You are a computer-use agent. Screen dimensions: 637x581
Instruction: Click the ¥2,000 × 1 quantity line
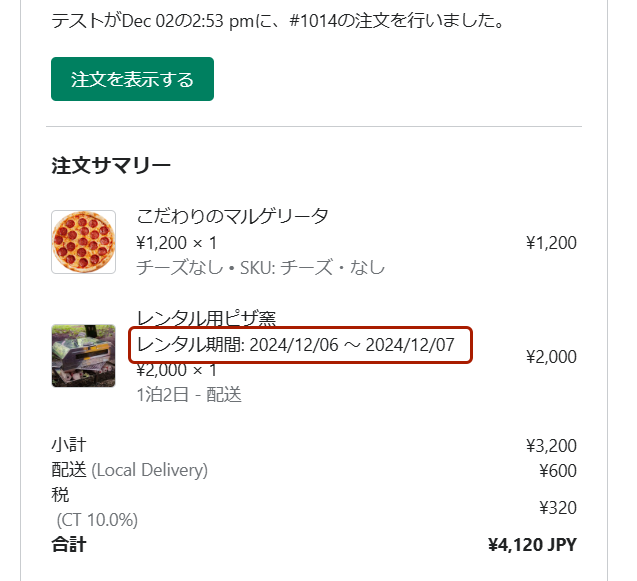pyautogui.click(x=177, y=371)
